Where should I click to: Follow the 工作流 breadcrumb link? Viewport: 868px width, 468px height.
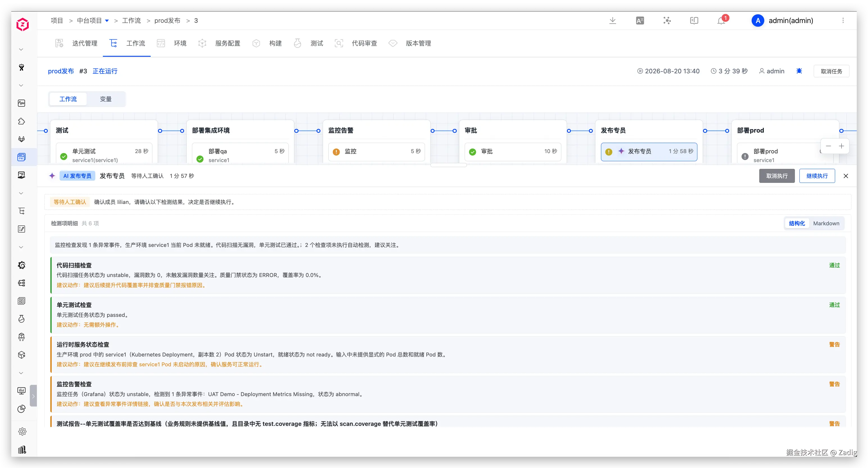[132, 21]
